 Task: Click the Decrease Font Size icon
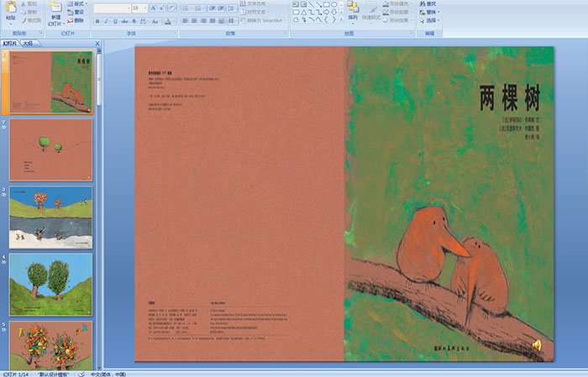[162, 8]
